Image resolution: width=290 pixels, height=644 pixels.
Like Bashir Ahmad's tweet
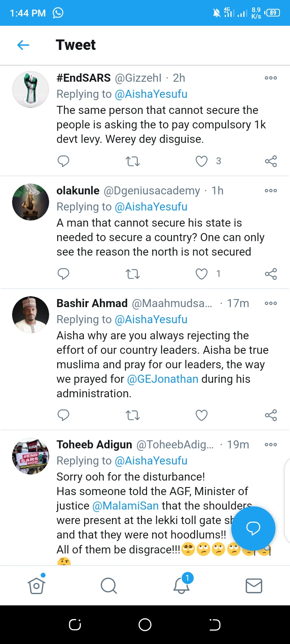pyautogui.click(x=201, y=415)
